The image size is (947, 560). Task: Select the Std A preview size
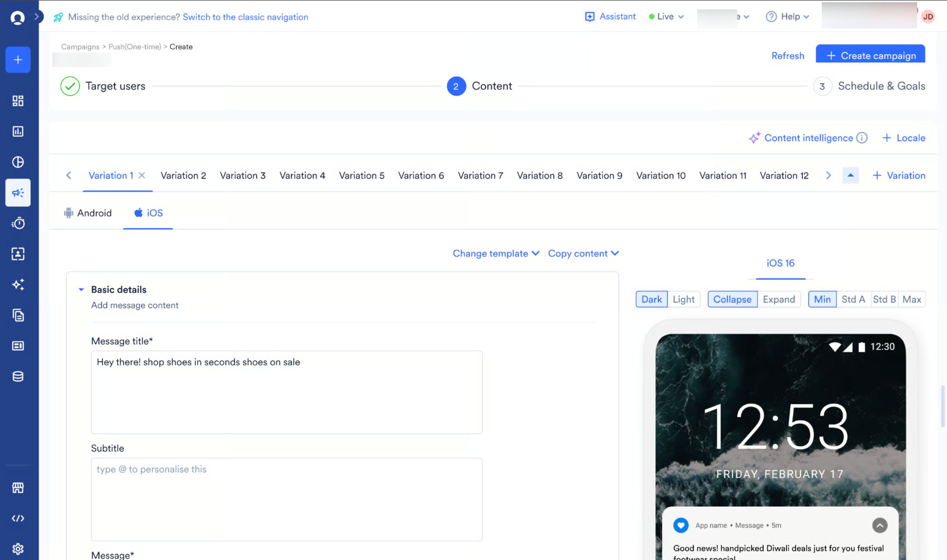[x=853, y=299]
